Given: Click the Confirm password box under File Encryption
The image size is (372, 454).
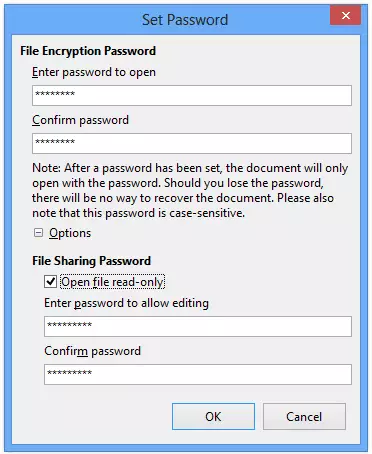Looking at the screenshot, I should (x=192, y=143).
